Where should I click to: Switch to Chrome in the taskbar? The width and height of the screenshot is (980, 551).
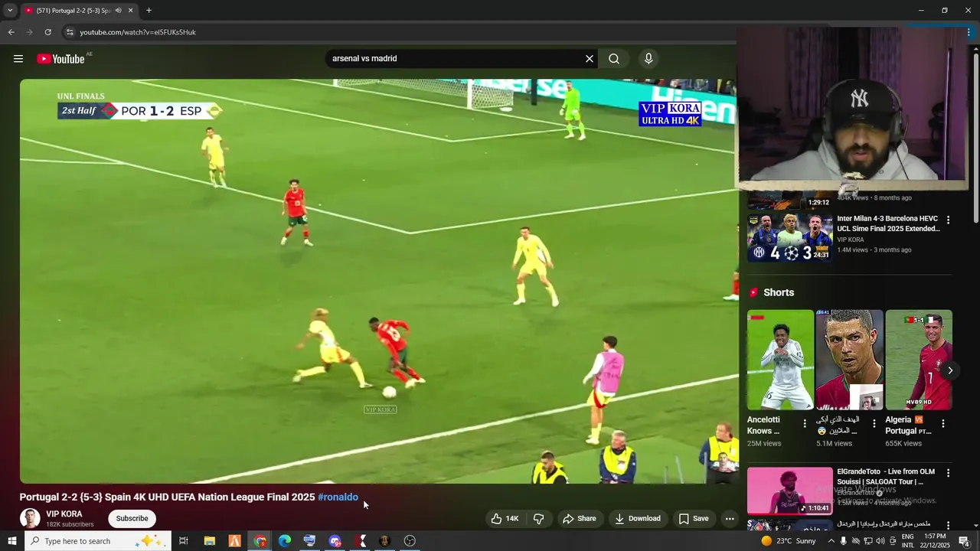click(260, 541)
